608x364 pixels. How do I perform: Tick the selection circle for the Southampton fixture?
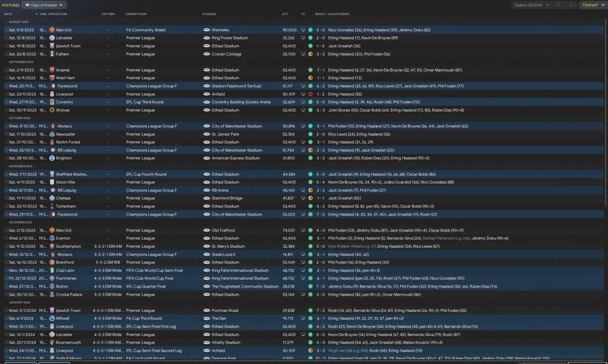[x=6, y=246]
